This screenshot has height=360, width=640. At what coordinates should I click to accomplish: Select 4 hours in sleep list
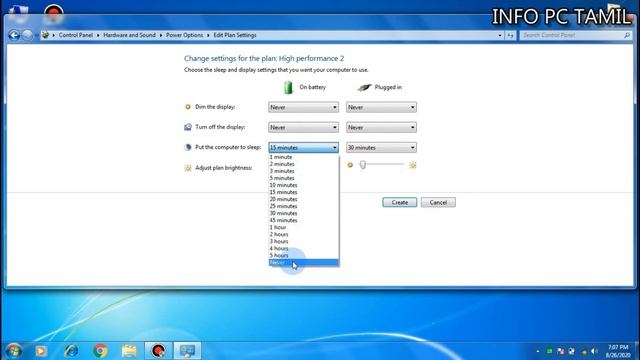[303, 248]
